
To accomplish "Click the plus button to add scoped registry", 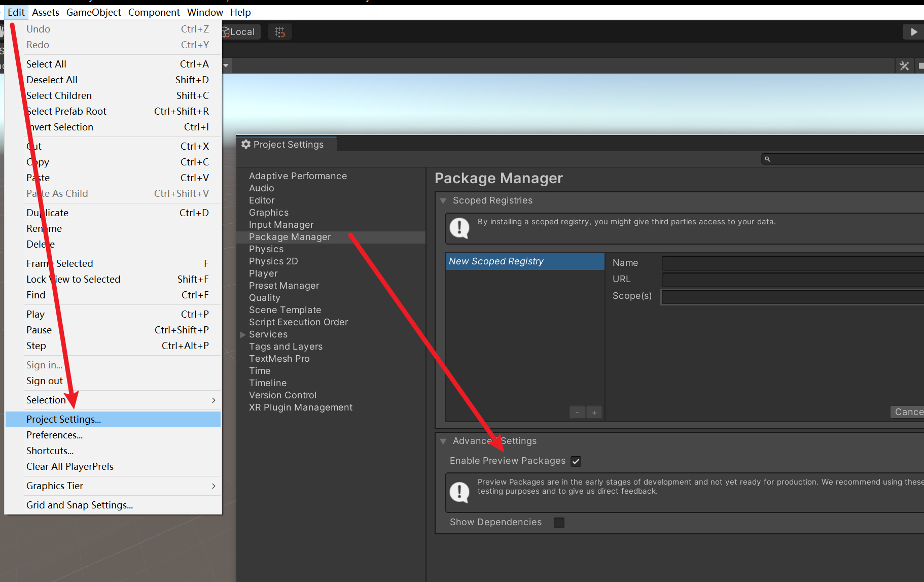I will click(594, 413).
